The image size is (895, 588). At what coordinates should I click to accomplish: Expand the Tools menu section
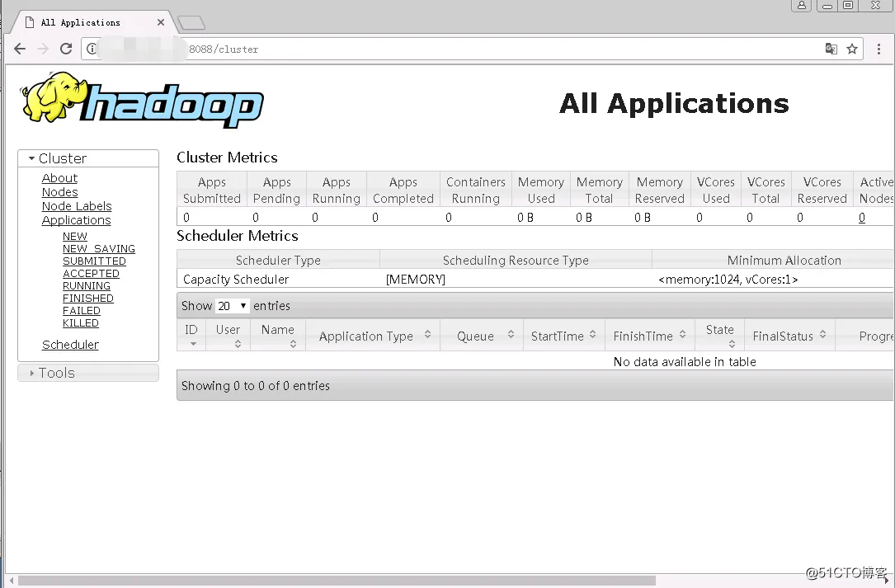[x=88, y=373]
